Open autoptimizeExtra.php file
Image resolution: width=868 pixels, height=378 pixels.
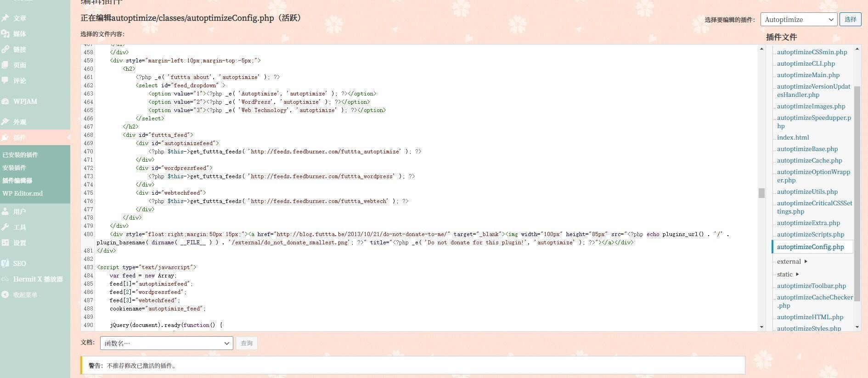point(808,223)
